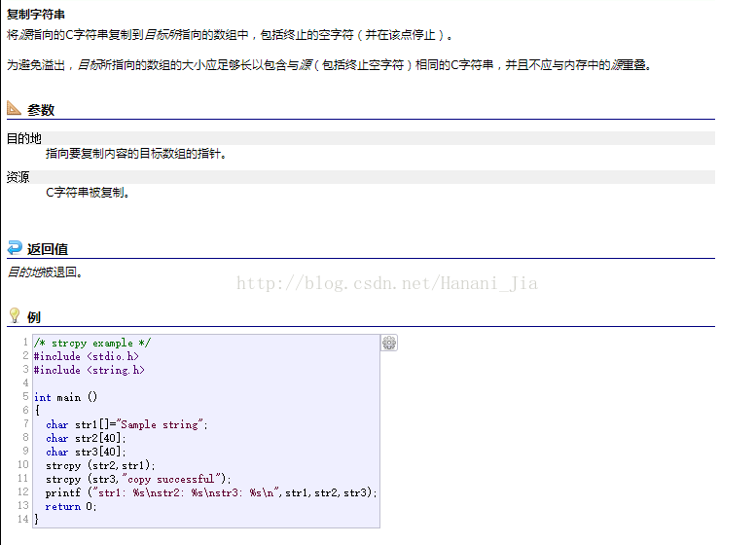Click line number 1 in the gutter

(25, 342)
